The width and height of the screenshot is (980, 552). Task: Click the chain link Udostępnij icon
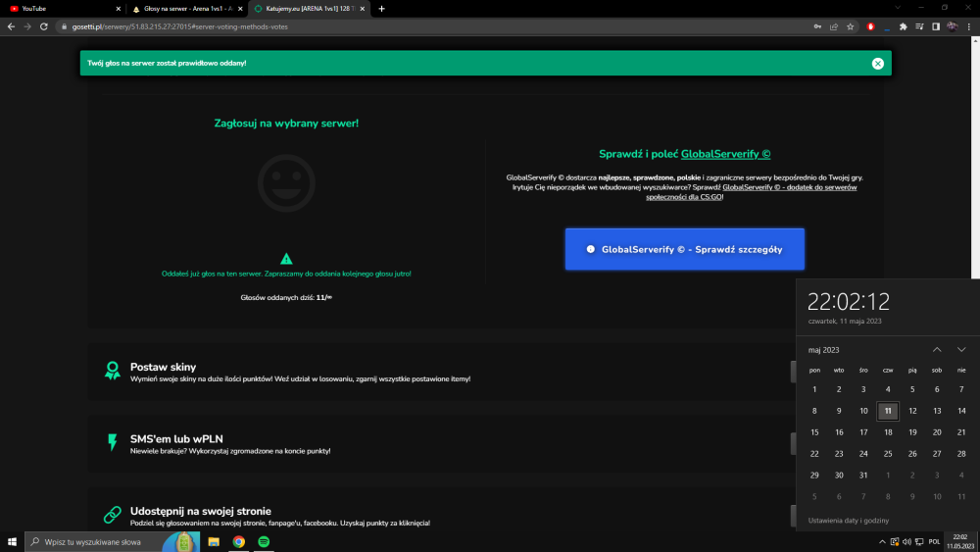tap(113, 515)
